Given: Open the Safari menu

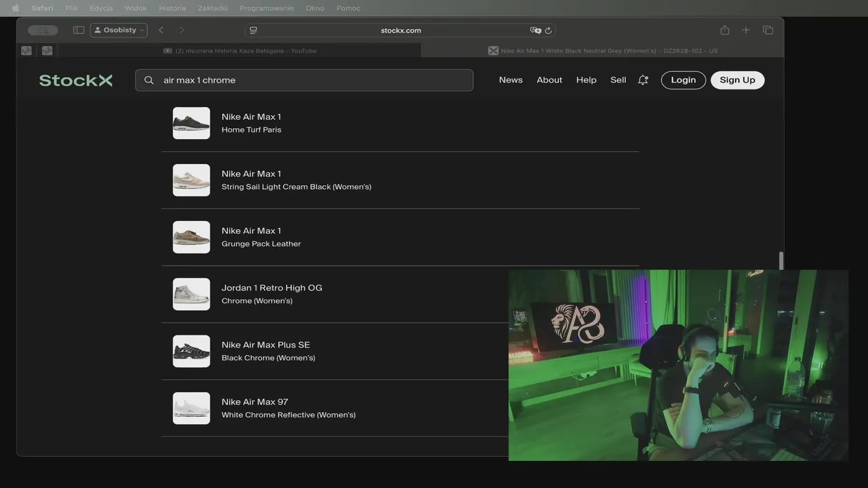Looking at the screenshot, I should pos(42,8).
